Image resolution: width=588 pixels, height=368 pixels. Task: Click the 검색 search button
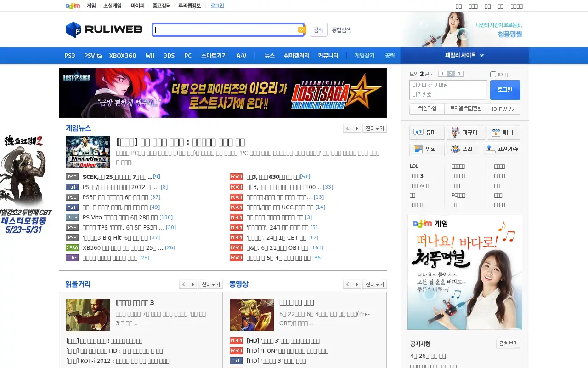click(318, 30)
